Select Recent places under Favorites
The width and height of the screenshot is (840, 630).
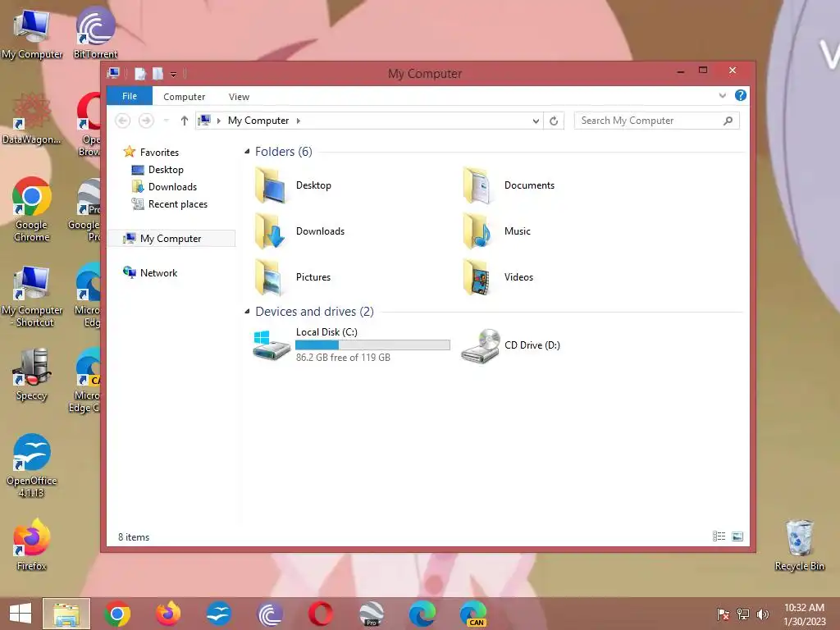169,204
